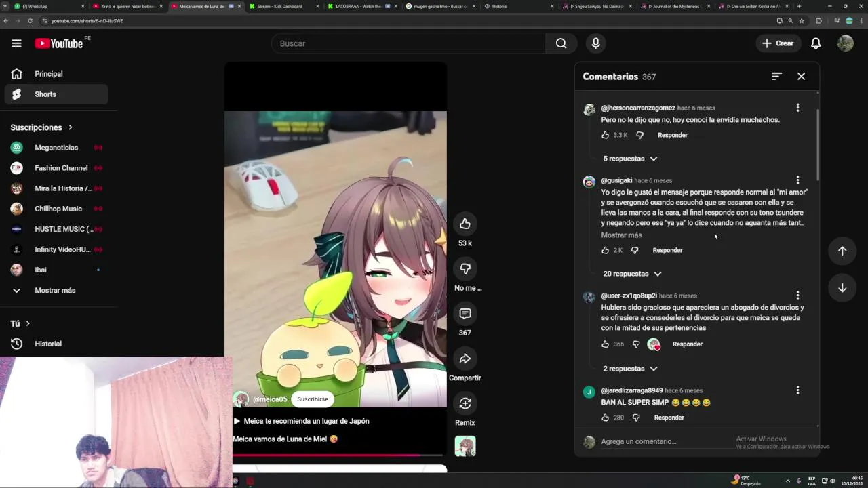Click the Crear button

(x=778, y=43)
